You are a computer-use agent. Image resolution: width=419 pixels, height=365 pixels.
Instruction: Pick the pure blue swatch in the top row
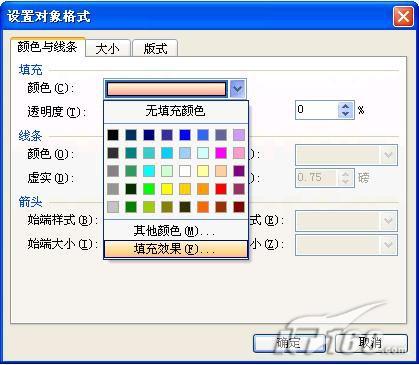pos(185,135)
